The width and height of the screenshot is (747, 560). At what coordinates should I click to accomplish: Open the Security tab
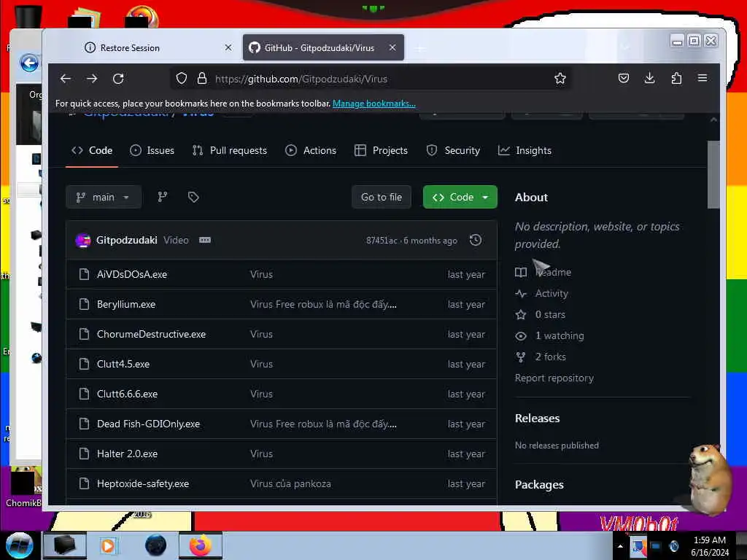click(453, 150)
